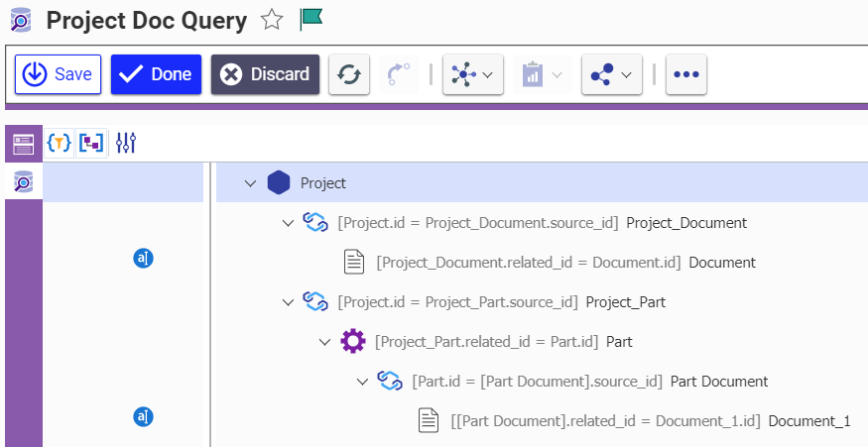Click the refresh toolbar icon

coord(349,74)
